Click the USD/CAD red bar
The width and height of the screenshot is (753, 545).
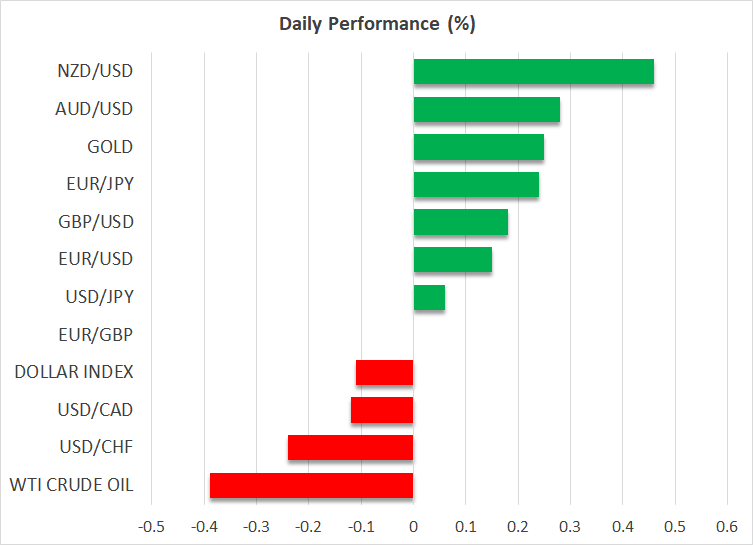[x=382, y=410]
